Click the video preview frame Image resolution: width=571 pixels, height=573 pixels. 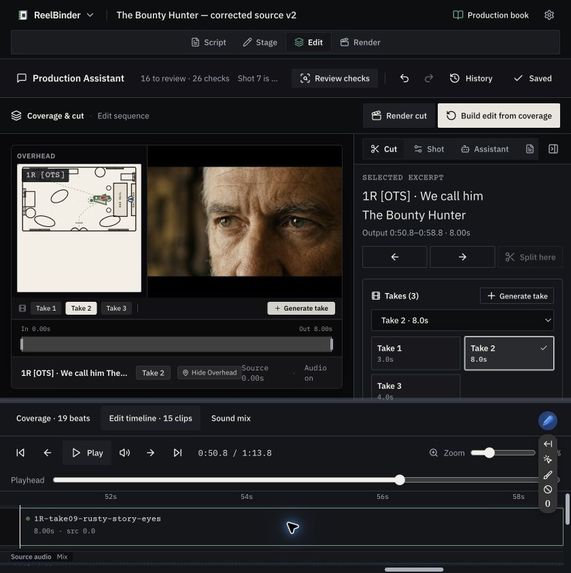point(245,221)
